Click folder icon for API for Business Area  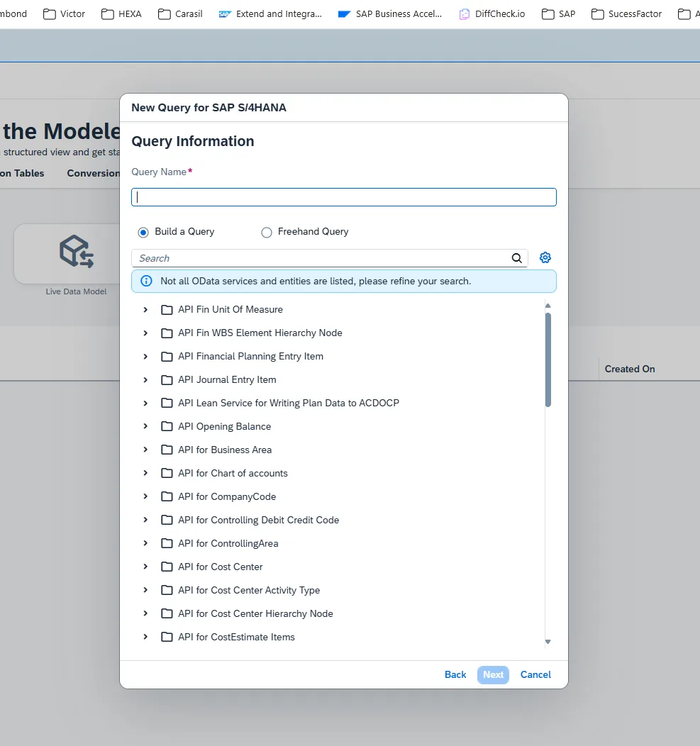pos(167,450)
